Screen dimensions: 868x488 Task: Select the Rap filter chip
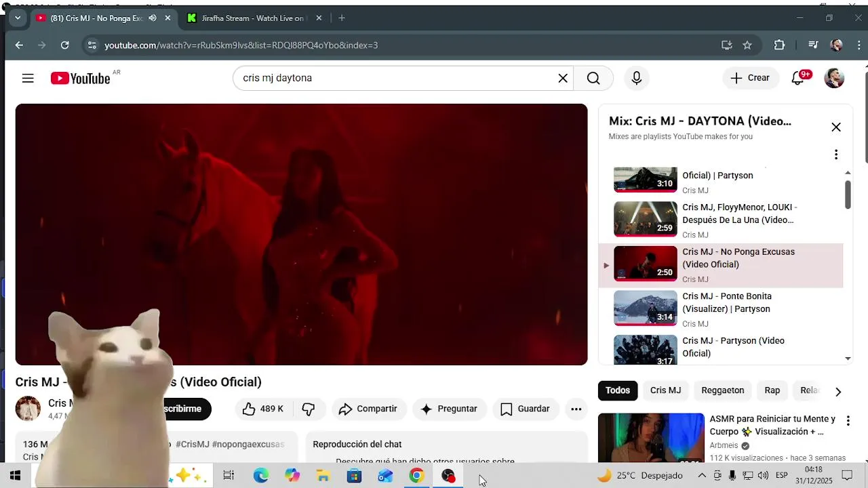(772, 390)
